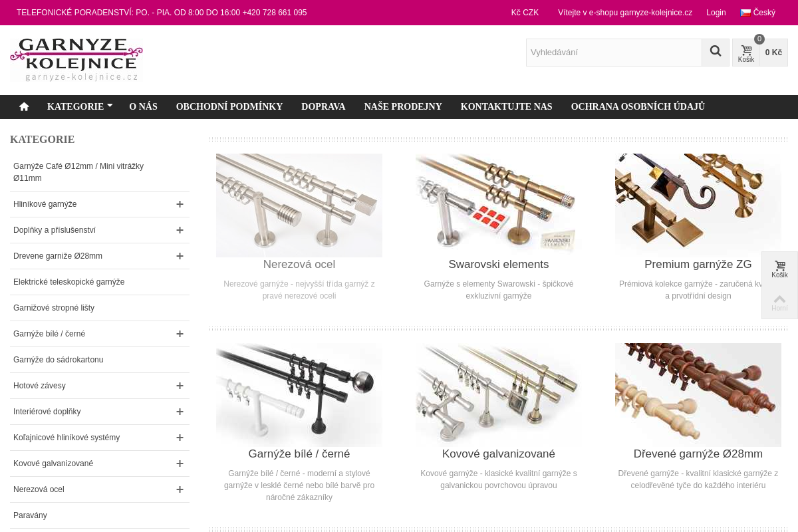Click the Vyhledávání search input field
The height and width of the screenshot is (532, 798).
614,53
